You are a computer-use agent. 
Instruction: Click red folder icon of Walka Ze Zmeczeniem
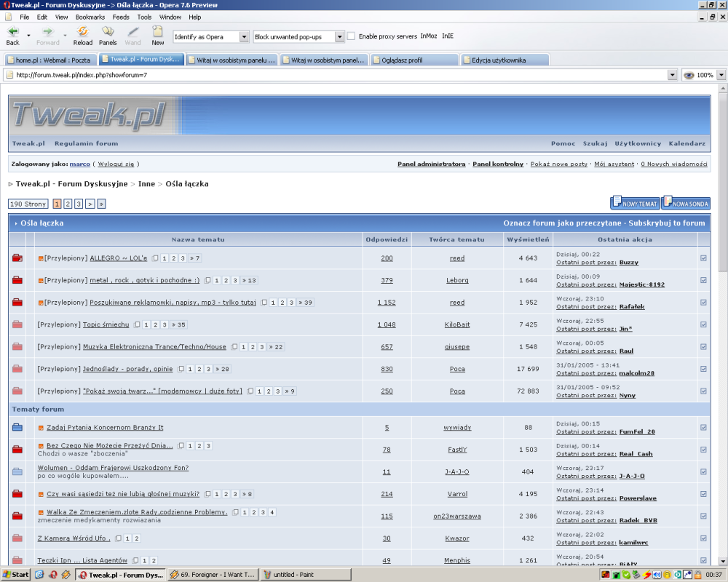[17, 516]
